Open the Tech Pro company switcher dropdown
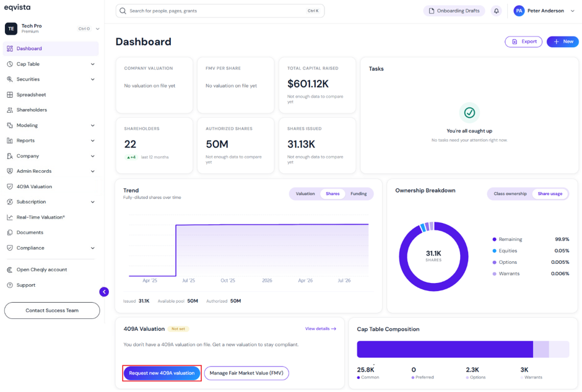The image size is (582, 392). 98,28
